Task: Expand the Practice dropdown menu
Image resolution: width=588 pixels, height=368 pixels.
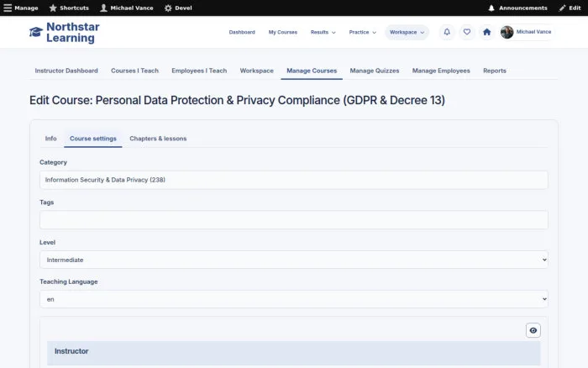Action: pyautogui.click(x=362, y=32)
